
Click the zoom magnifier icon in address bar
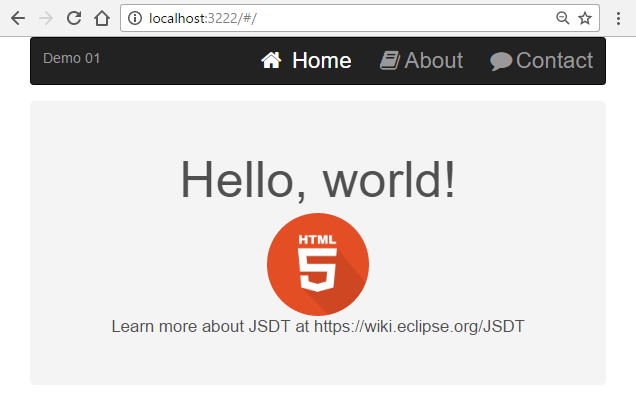(563, 18)
